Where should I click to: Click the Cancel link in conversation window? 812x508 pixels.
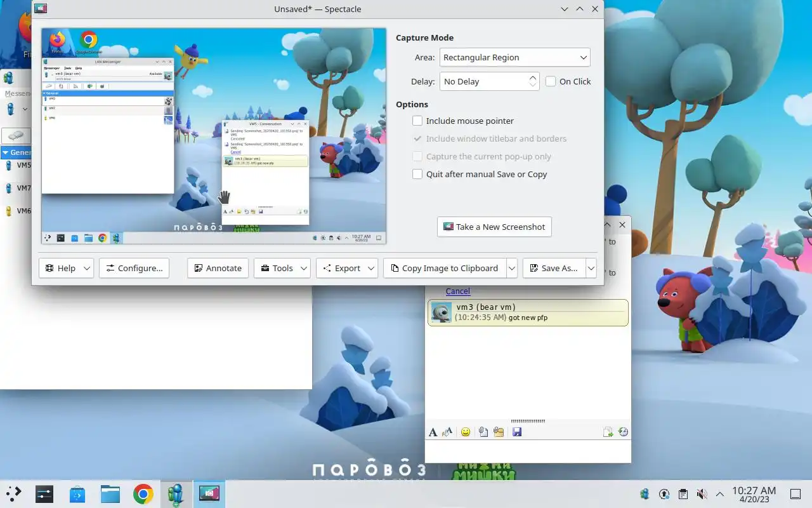pyautogui.click(x=457, y=291)
